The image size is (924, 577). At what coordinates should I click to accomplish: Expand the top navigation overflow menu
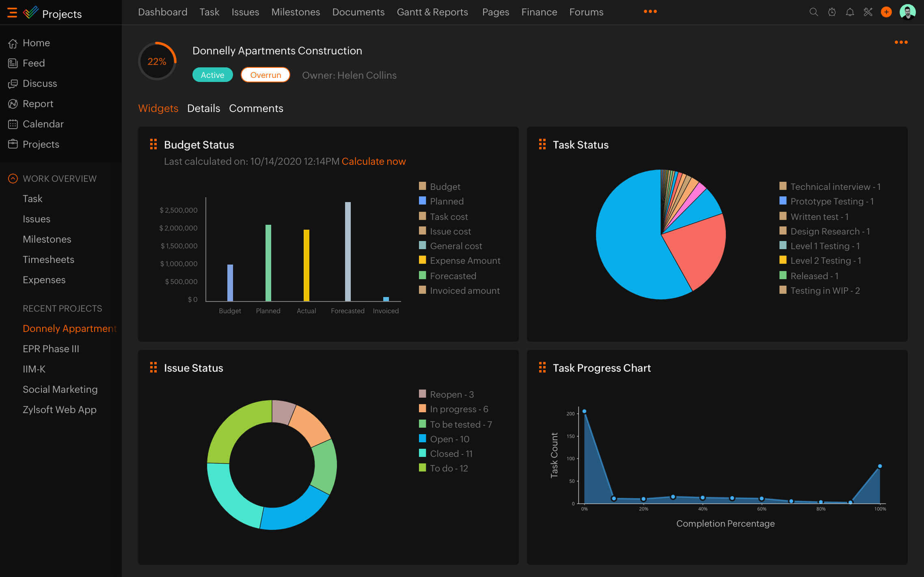click(x=652, y=12)
